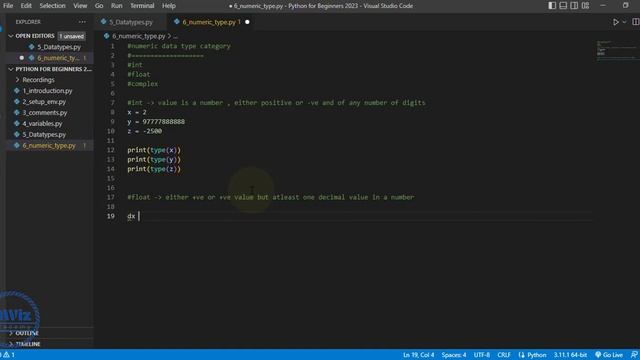Split the editor to the right
The image size is (640, 360).
[636, 22]
